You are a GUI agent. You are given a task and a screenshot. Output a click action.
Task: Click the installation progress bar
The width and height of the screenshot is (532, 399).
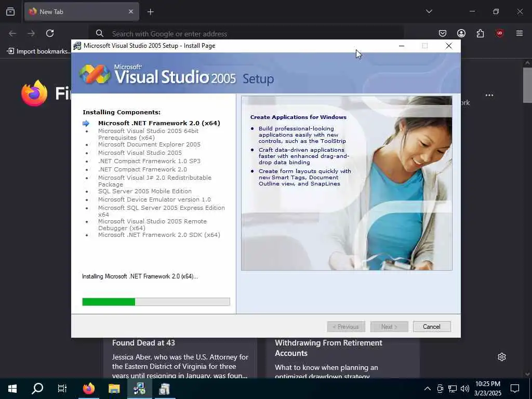click(156, 302)
